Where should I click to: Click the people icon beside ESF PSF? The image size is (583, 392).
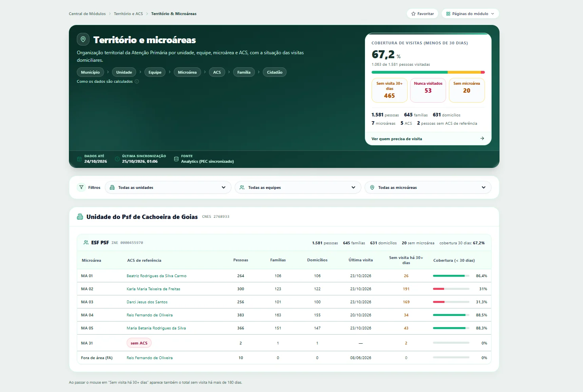click(86, 242)
